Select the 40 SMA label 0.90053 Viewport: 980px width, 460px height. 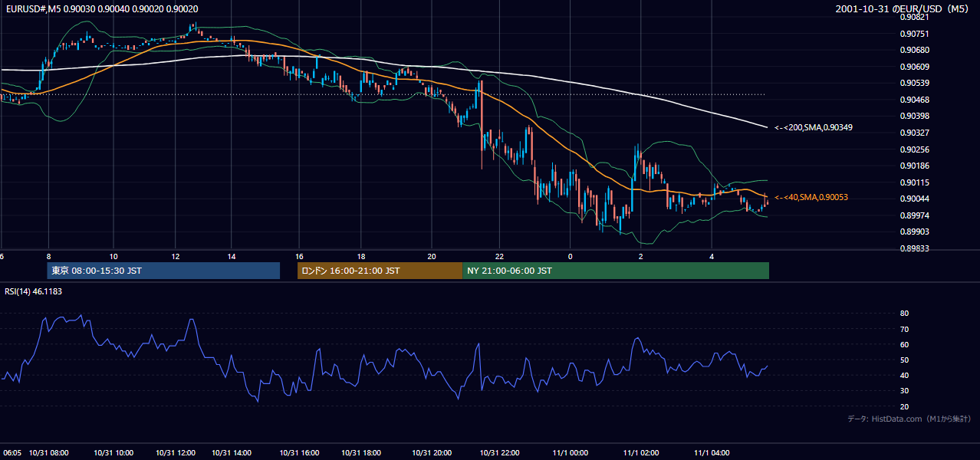pyautogui.click(x=811, y=197)
